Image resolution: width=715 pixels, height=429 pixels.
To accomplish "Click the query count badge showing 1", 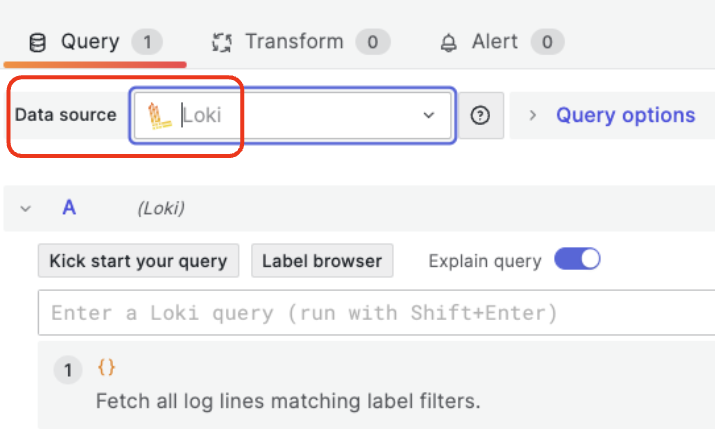I will pos(147,42).
